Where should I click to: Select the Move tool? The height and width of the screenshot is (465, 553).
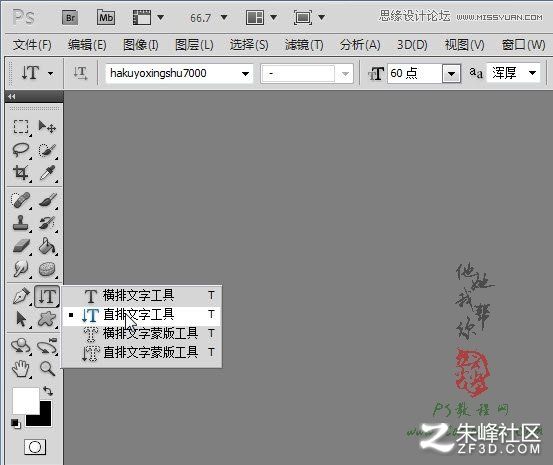47,127
